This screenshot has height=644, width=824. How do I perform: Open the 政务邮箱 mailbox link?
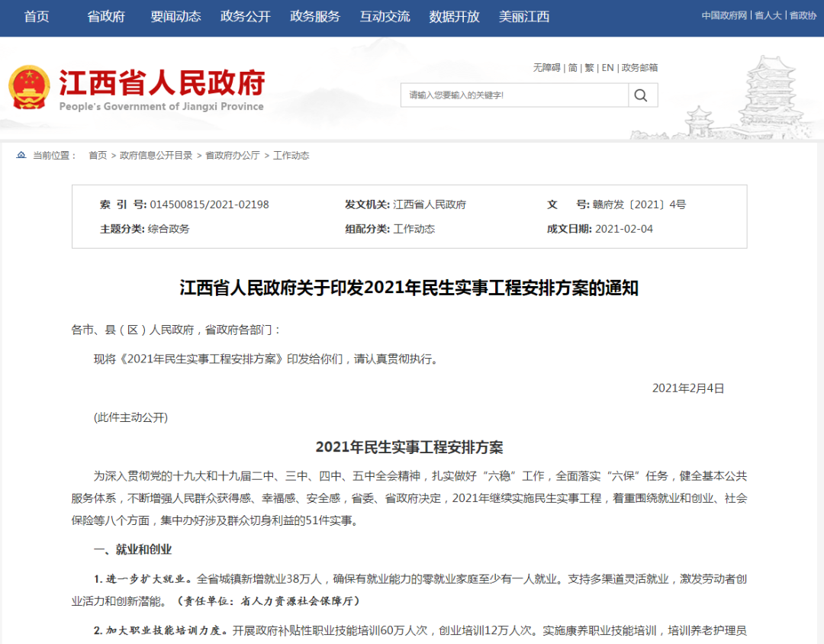coord(639,68)
